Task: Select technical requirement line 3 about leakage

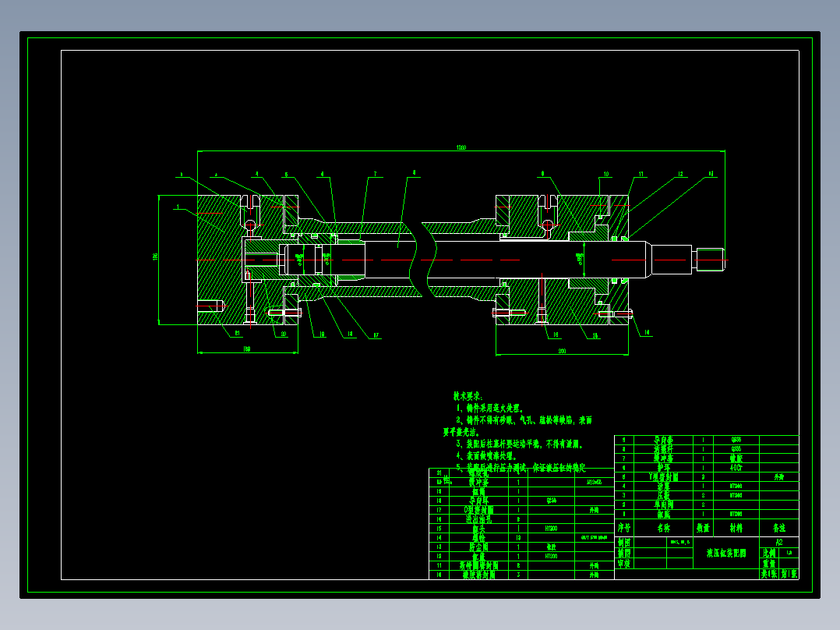Action: 519,444
